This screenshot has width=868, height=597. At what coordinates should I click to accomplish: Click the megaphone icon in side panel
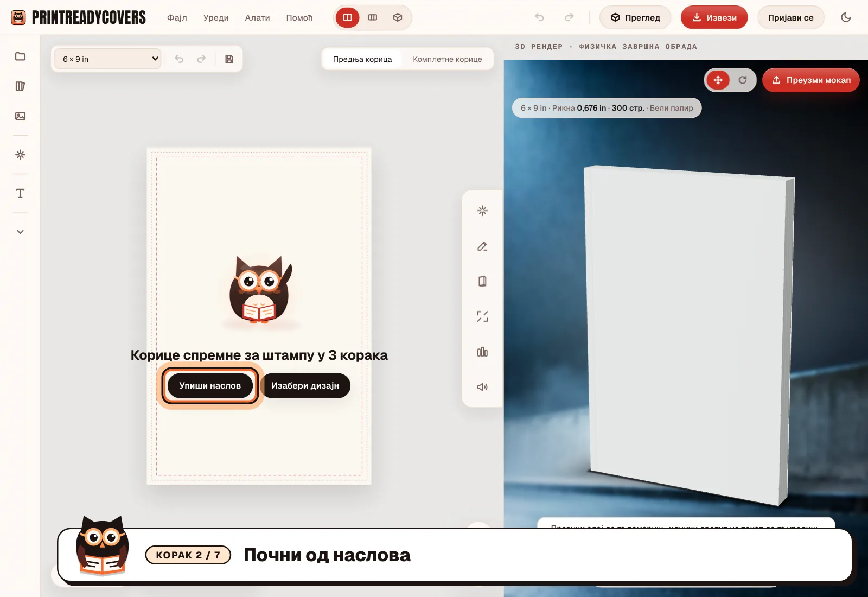[482, 387]
